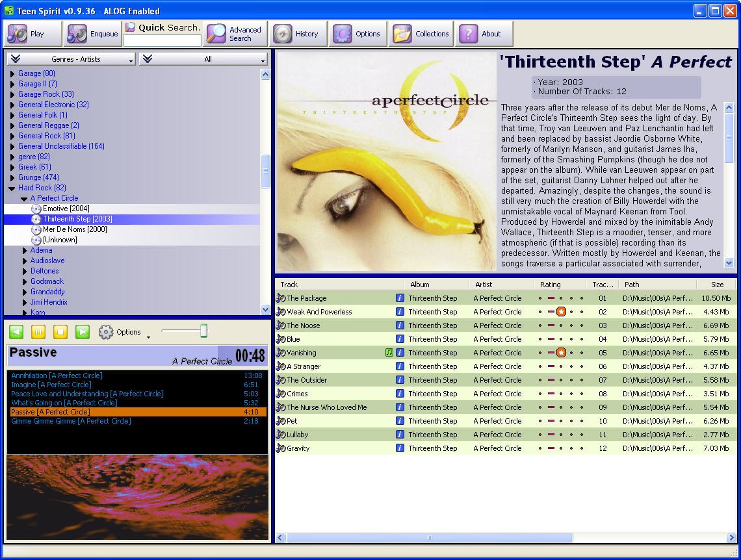
Task: Sort tracks by the Track column header
Action: coord(340,285)
